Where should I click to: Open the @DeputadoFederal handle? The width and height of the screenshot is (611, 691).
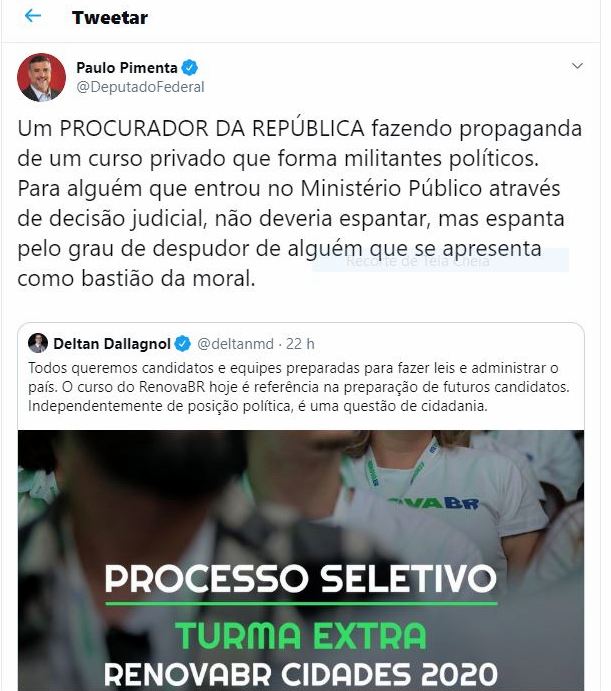tap(140, 87)
